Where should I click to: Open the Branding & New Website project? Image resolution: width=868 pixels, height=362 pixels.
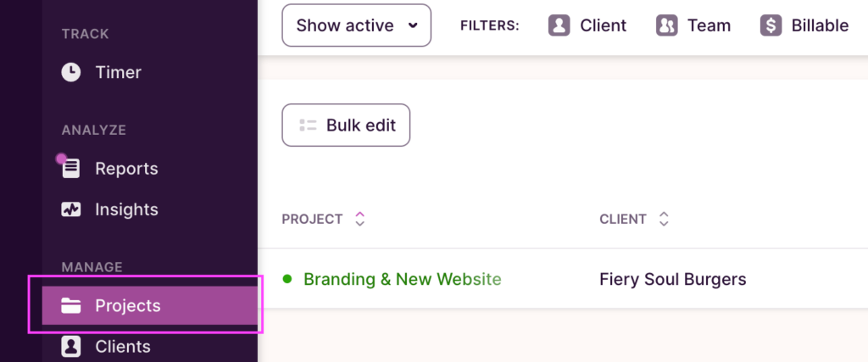(402, 279)
